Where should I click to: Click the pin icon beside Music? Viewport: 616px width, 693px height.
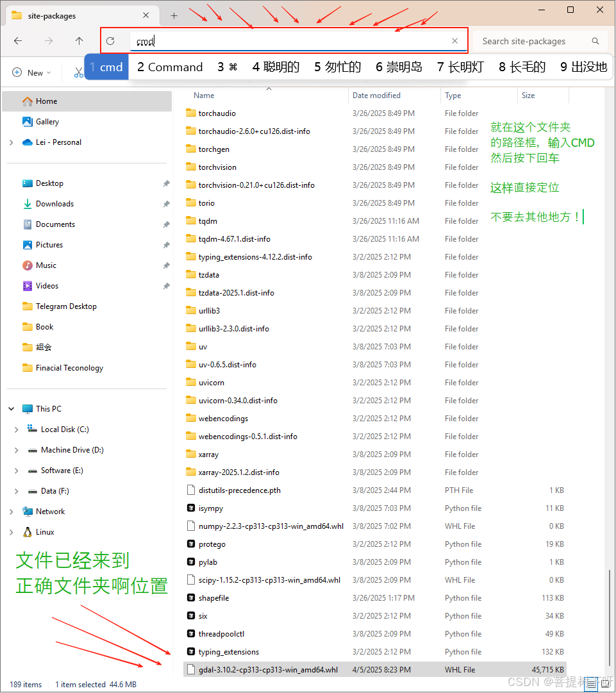pos(166,265)
